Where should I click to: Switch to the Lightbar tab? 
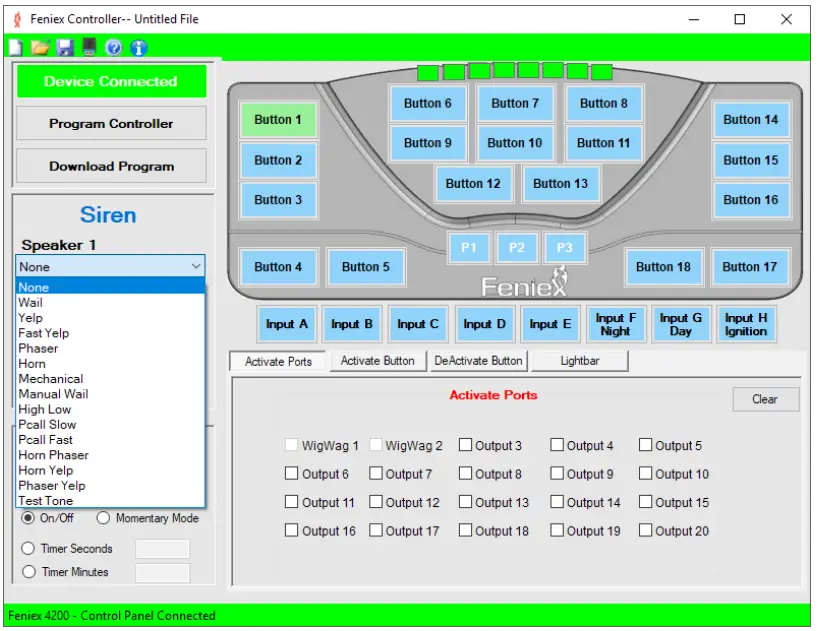pyautogui.click(x=580, y=361)
